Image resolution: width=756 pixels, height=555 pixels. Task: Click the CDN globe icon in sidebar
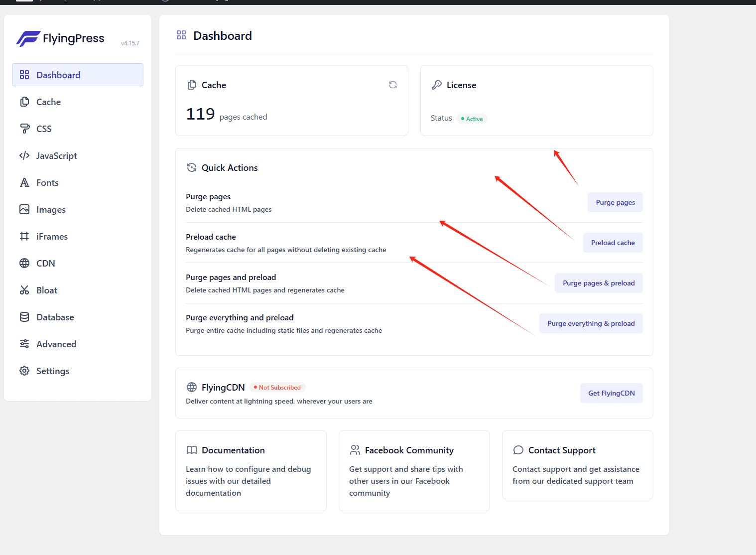tap(24, 263)
